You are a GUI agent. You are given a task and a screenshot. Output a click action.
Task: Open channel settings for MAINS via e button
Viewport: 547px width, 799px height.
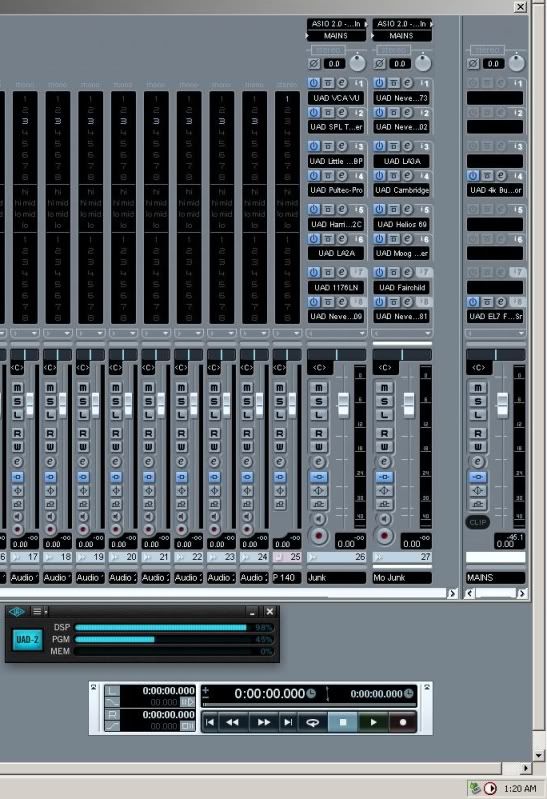point(478,462)
